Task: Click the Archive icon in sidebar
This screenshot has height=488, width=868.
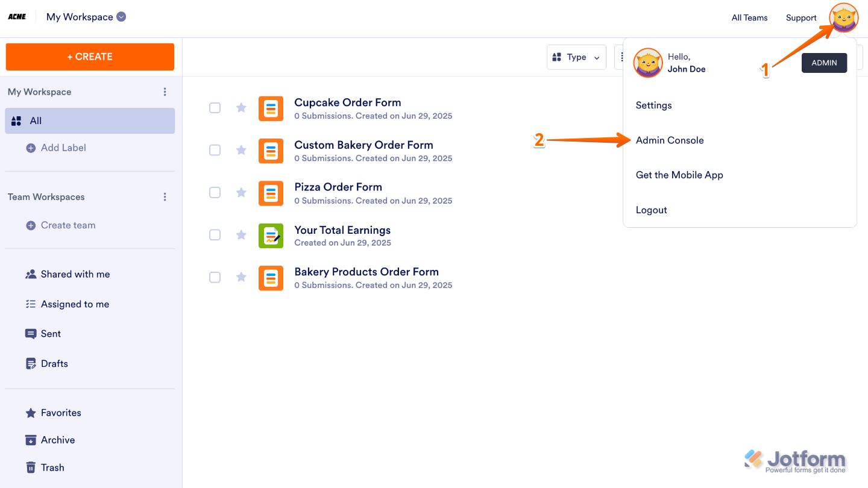Action: coord(31,440)
